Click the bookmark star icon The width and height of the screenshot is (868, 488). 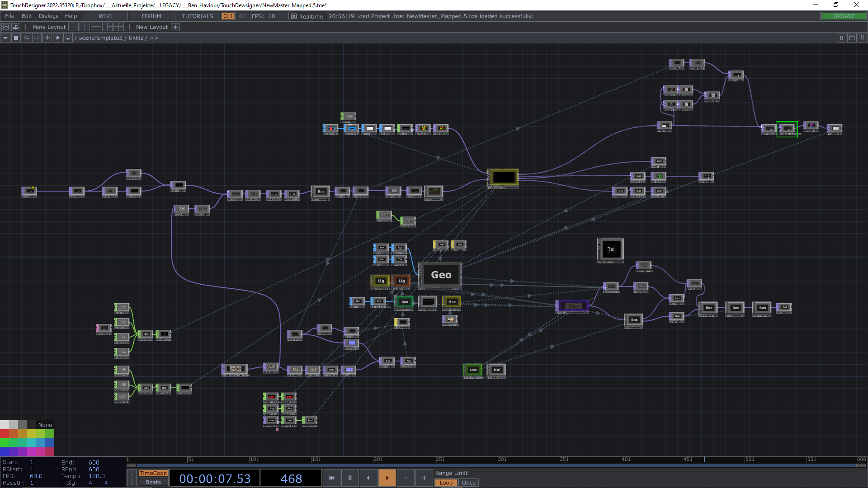pyautogui.click(x=57, y=38)
